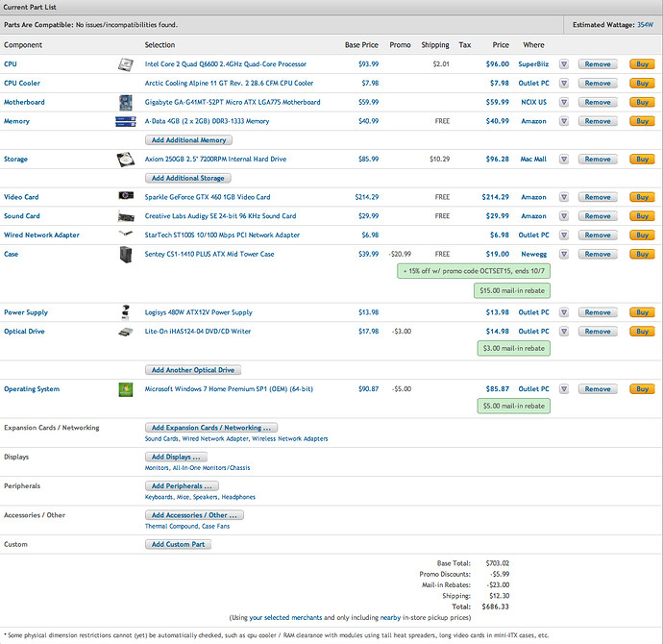663x644 pixels.
Task: Click the 'your selected merchants' link
Action: point(285,618)
